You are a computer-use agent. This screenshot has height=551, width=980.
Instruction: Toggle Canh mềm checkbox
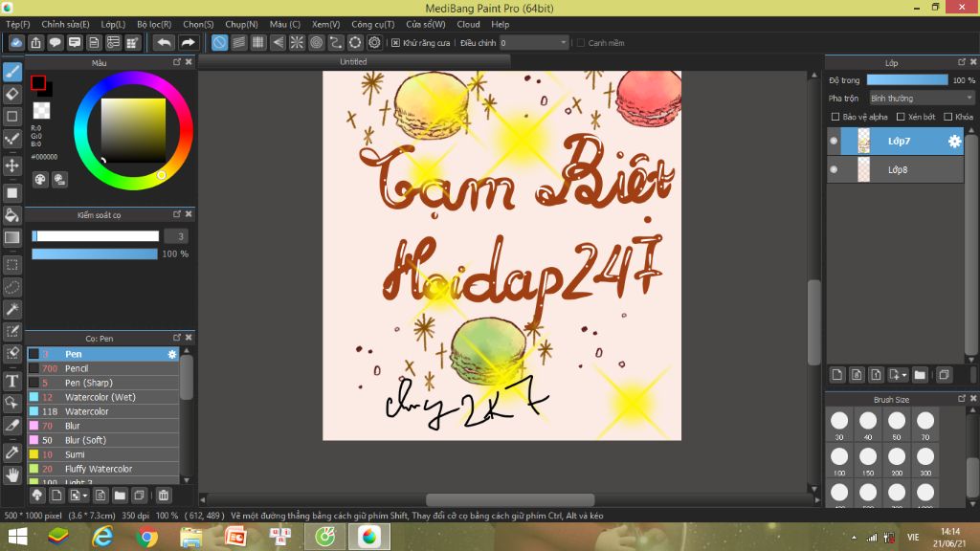(581, 42)
